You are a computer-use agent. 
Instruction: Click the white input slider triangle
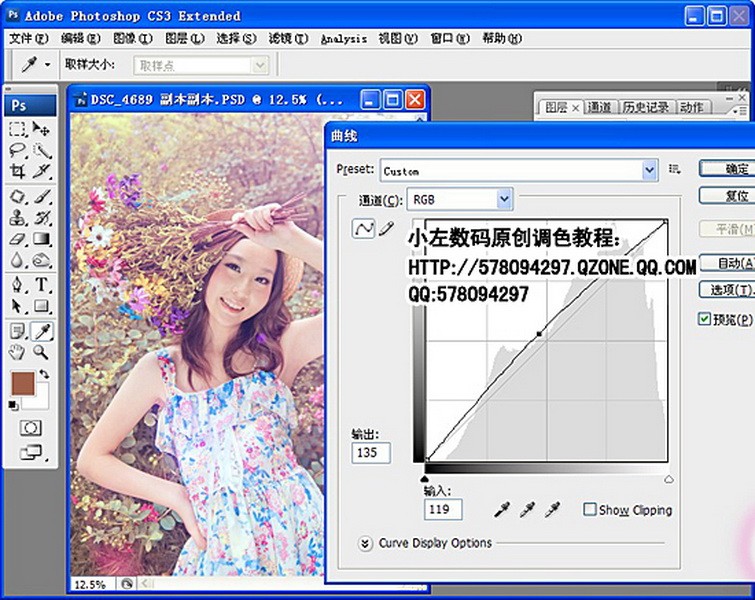tap(668, 479)
